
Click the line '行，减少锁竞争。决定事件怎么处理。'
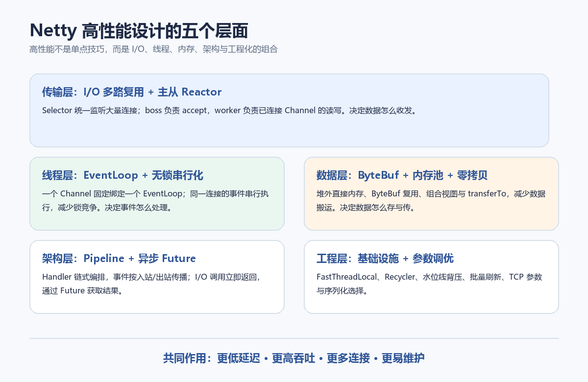pyautogui.click(x=107, y=207)
